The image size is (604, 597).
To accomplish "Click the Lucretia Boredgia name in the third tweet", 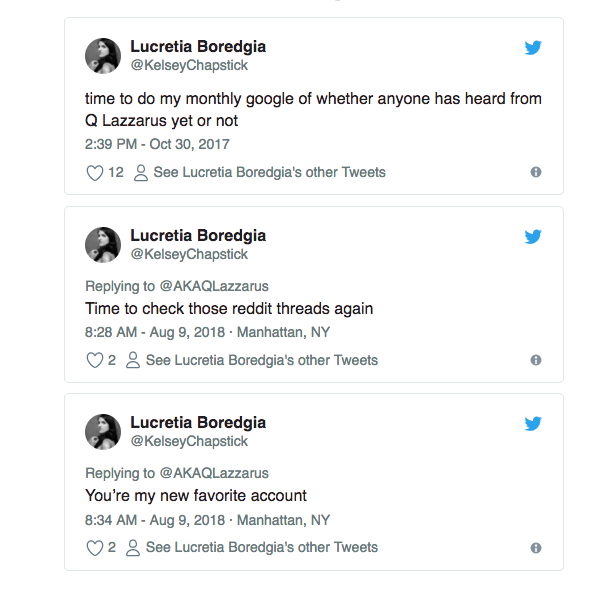I will pyautogui.click(x=198, y=423).
